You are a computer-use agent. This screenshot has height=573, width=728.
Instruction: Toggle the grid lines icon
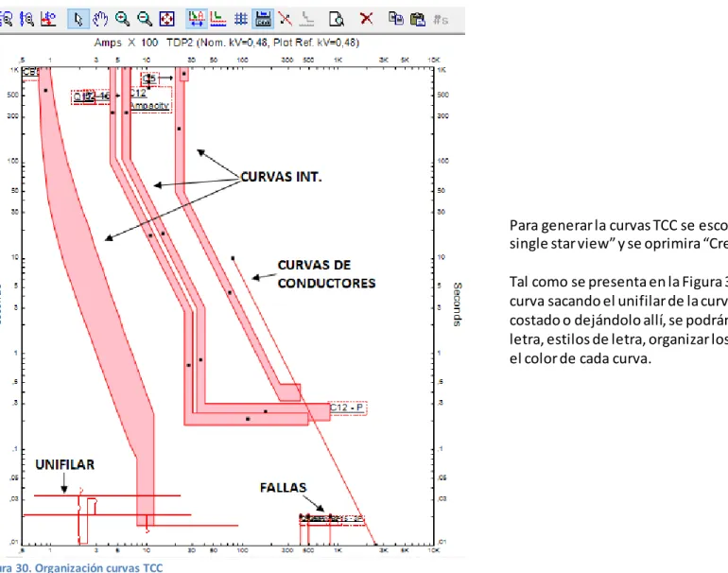pos(240,19)
